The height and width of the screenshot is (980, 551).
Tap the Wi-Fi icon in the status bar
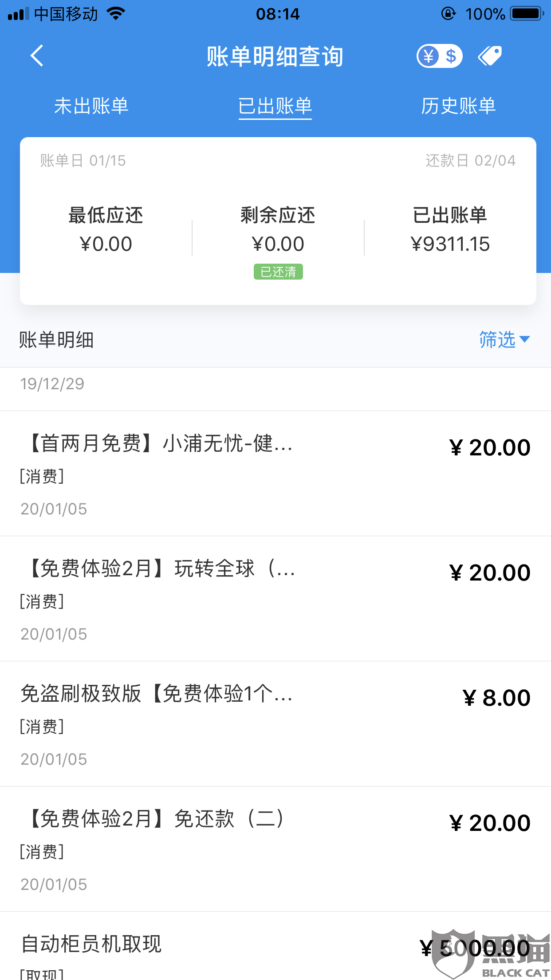(116, 14)
